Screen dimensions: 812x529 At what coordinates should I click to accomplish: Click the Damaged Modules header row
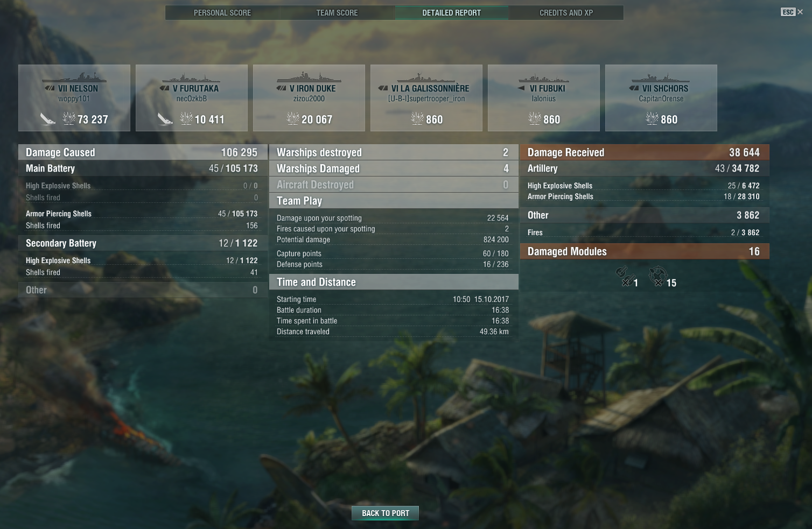tap(645, 251)
